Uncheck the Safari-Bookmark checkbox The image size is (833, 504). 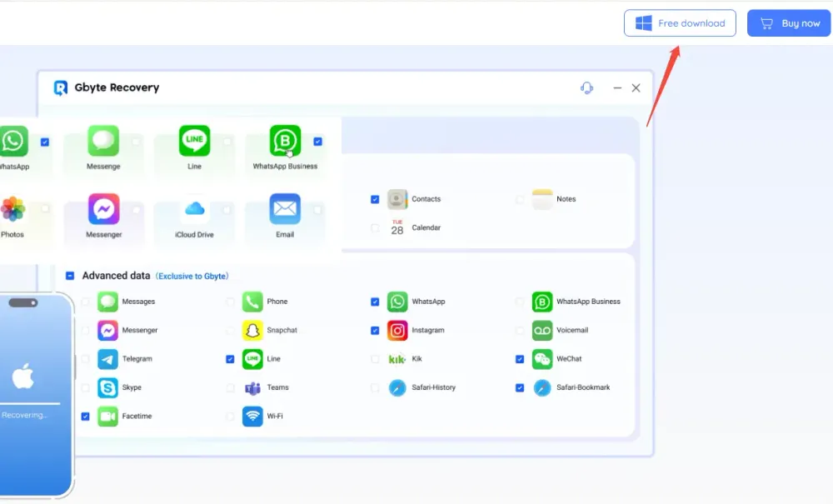(520, 387)
